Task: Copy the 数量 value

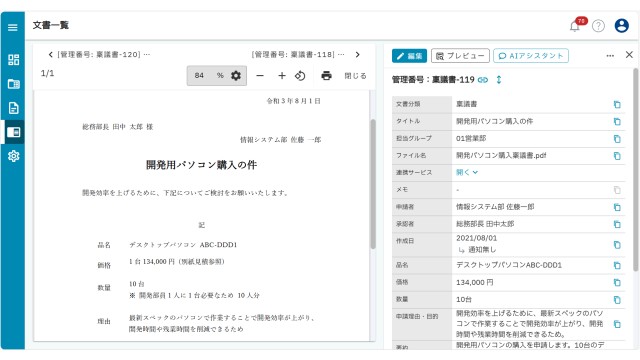Action: tap(617, 300)
